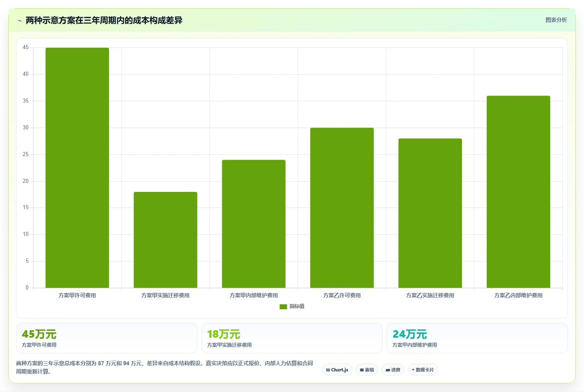Select the 方案甲实施迁移费用 bar

[x=165, y=240]
